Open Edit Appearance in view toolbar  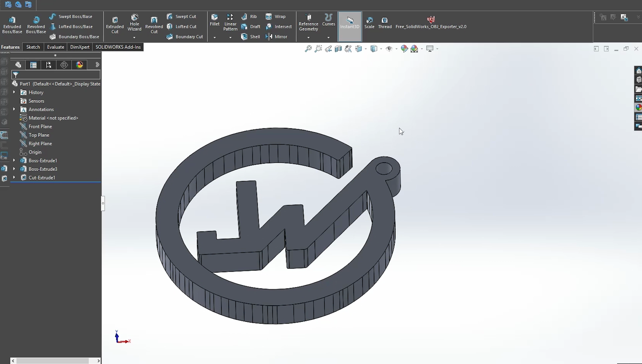404,49
